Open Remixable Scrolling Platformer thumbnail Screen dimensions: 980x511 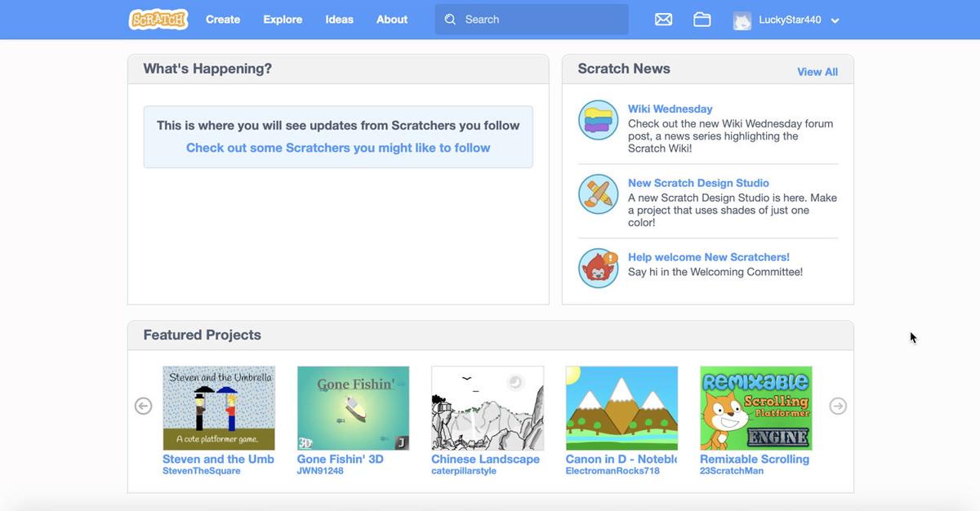[756, 408]
